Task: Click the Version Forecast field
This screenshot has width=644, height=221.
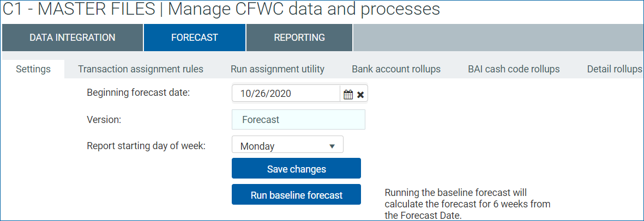Action: (x=298, y=120)
